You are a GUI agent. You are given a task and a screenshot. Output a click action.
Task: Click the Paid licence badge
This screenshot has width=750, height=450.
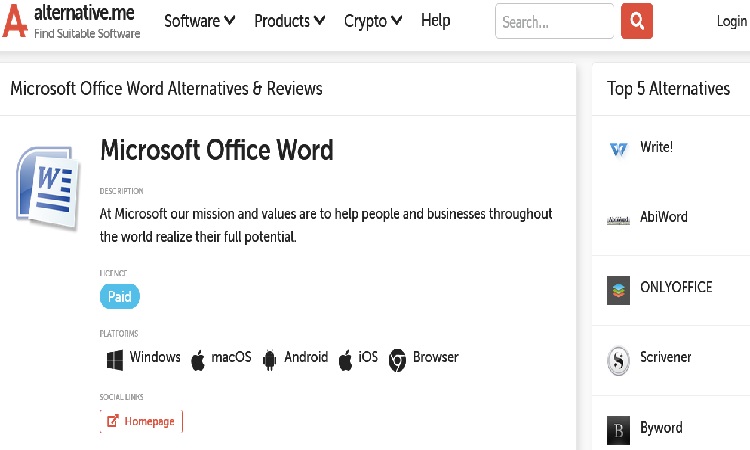click(x=120, y=296)
